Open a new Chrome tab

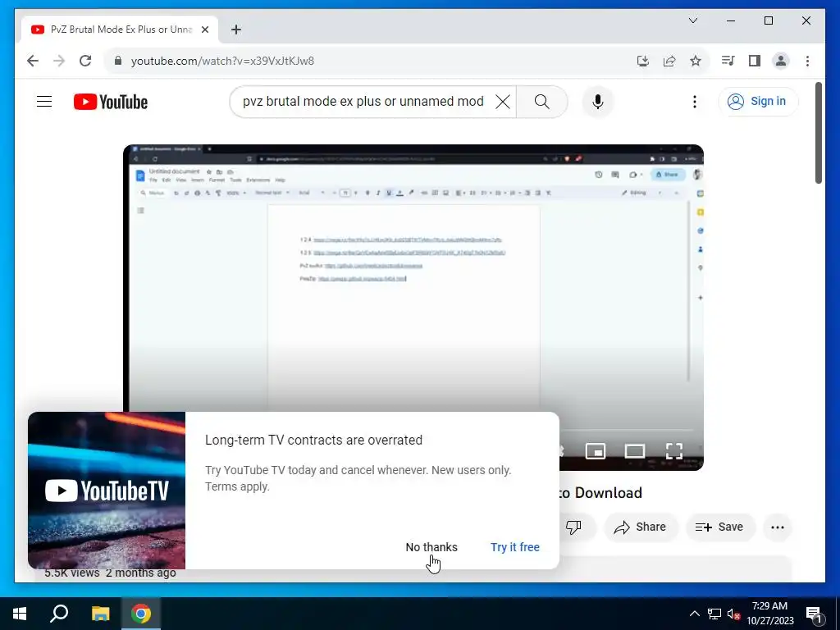[x=235, y=30]
